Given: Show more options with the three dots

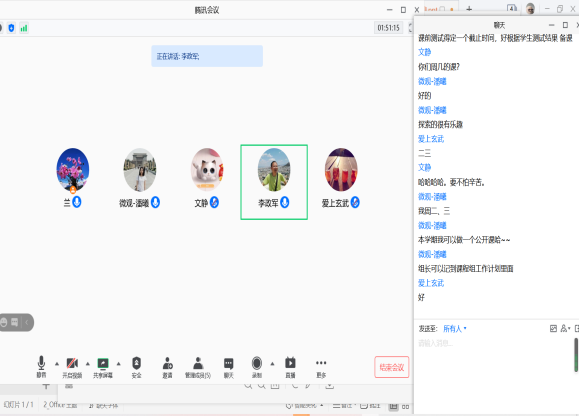Looking at the screenshot, I should pos(321,367).
